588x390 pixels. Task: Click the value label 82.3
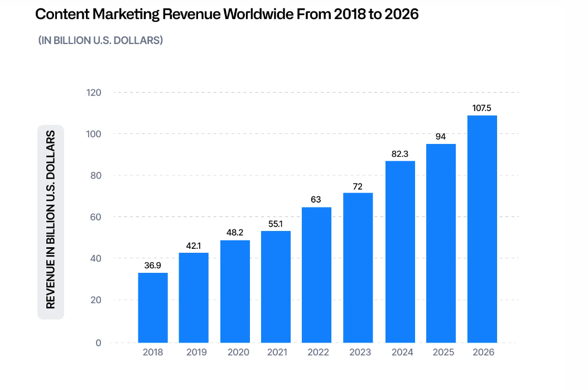[x=400, y=154]
